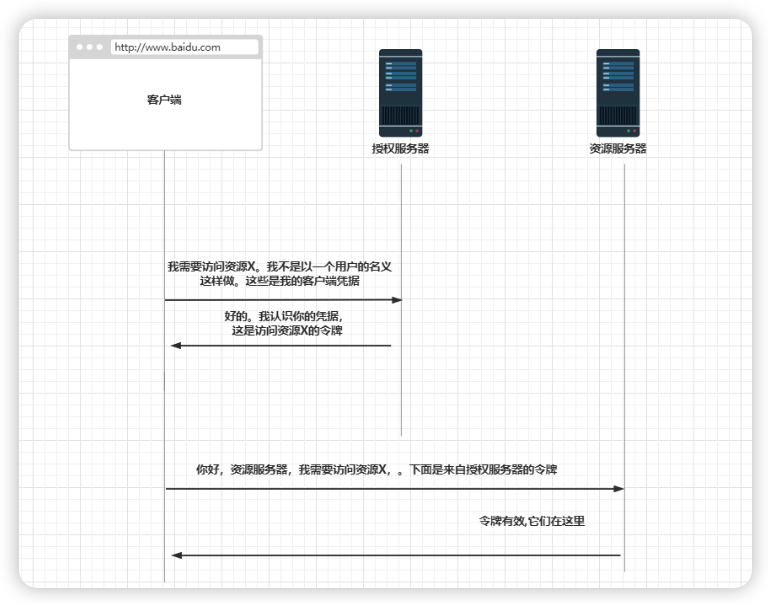Select text line 这样做。这些是我的客户端凭据
Screen dimensions: 770x606
279,281
